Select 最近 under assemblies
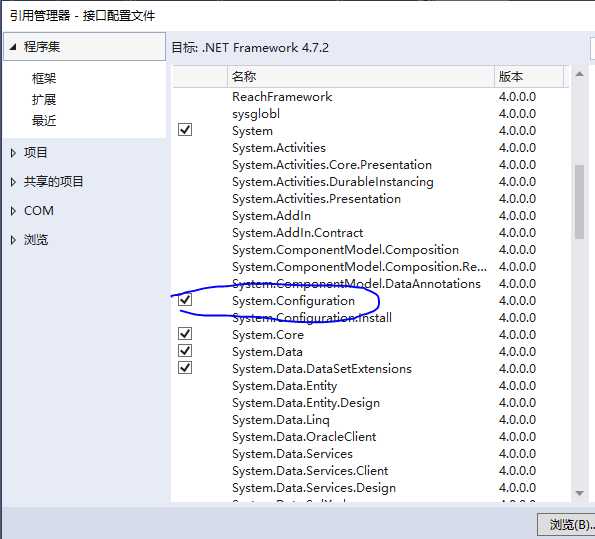 [x=44, y=121]
